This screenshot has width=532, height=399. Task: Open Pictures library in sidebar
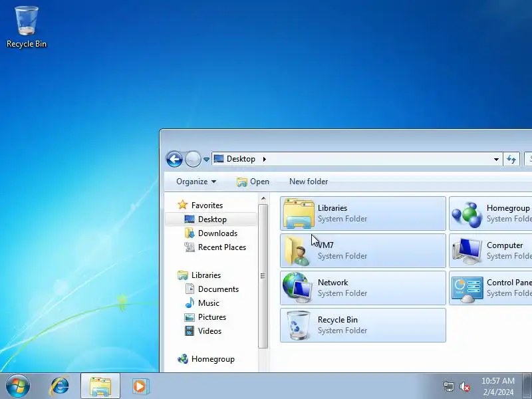tap(211, 317)
